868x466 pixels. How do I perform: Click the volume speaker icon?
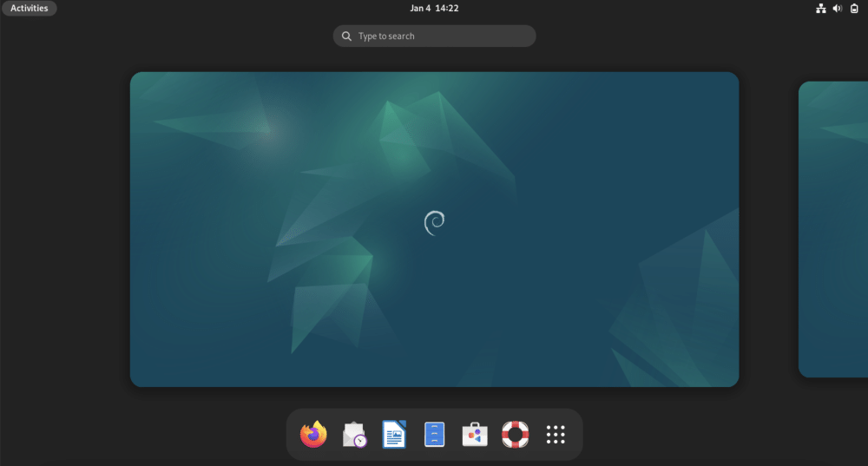point(838,9)
